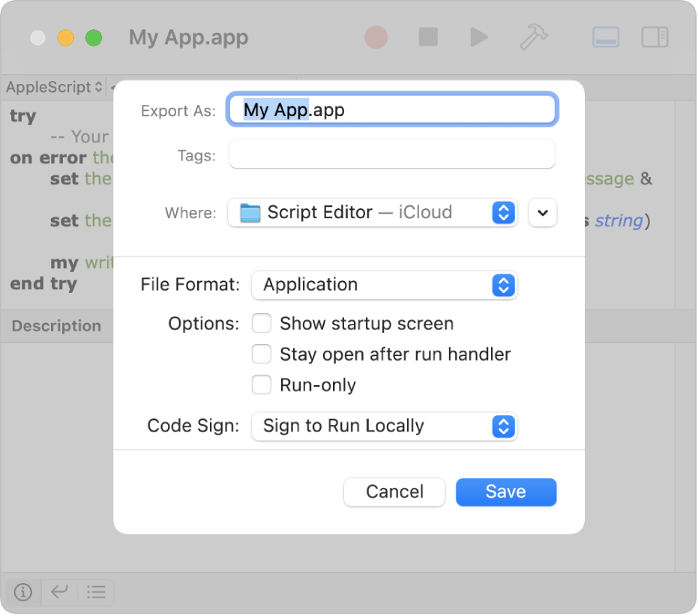Click the Save button

(x=506, y=492)
